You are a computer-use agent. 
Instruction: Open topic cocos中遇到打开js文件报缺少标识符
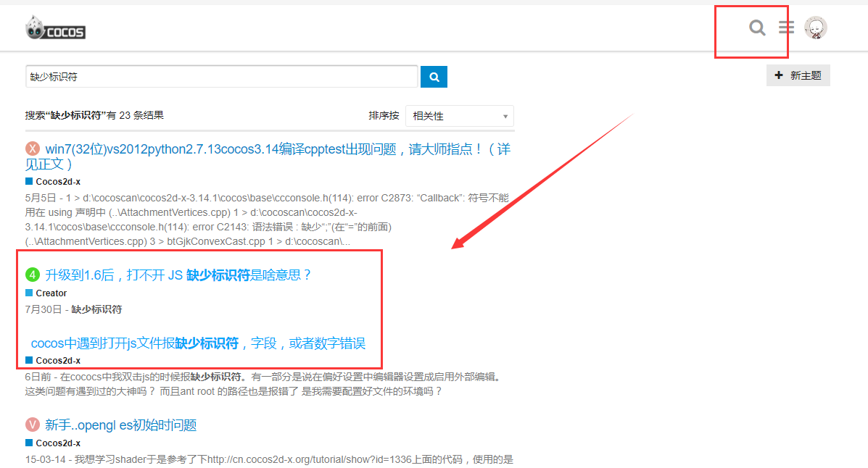coord(198,343)
